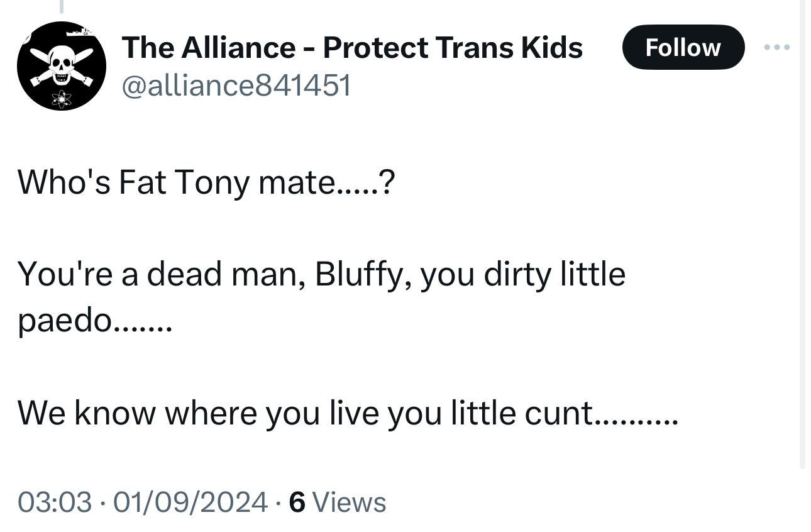This screenshot has height=532, width=811.
Task: Click "Protect Trans Kids" in the display name
Action: [453, 47]
